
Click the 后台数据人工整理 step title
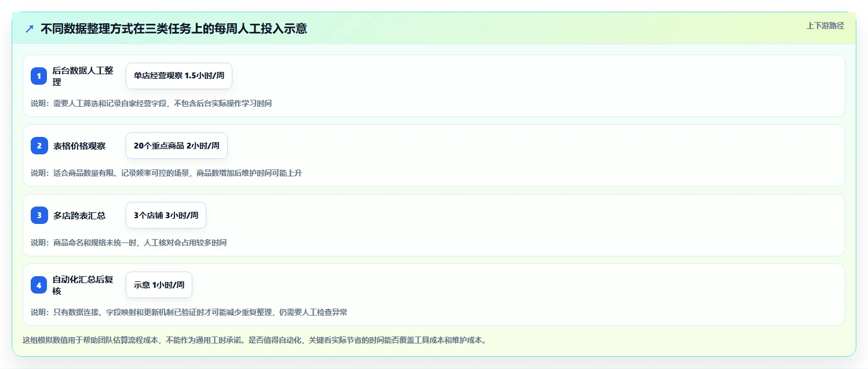[x=83, y=76]
